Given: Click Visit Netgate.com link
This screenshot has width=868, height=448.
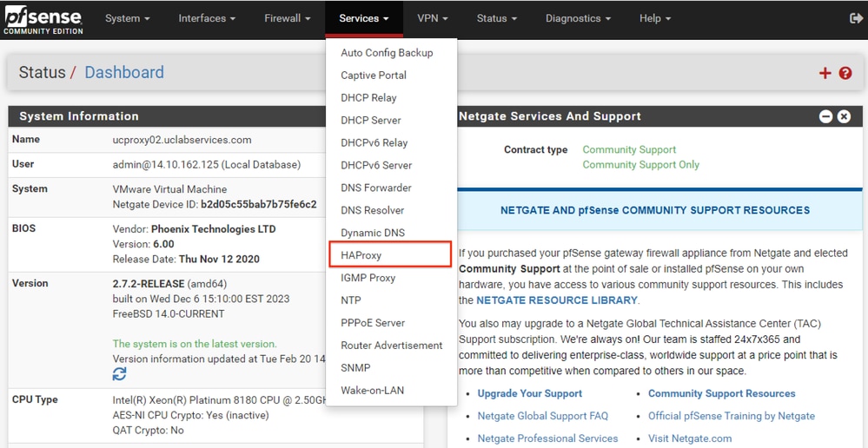Looking at the screenshot, I should pos(690,438).
